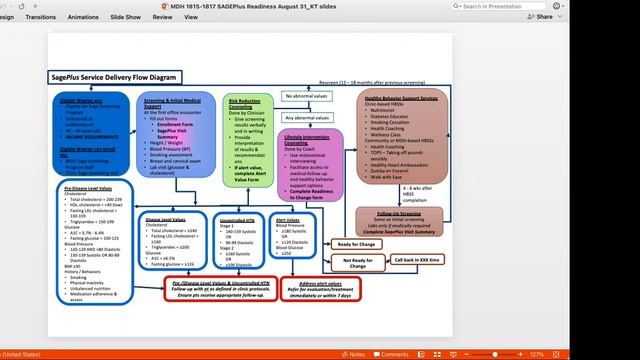This screenshot has width=640, height=360.
Task: Toggle the Comments pane in status bar
Action: pyautogui.click(x=391, y=354)
